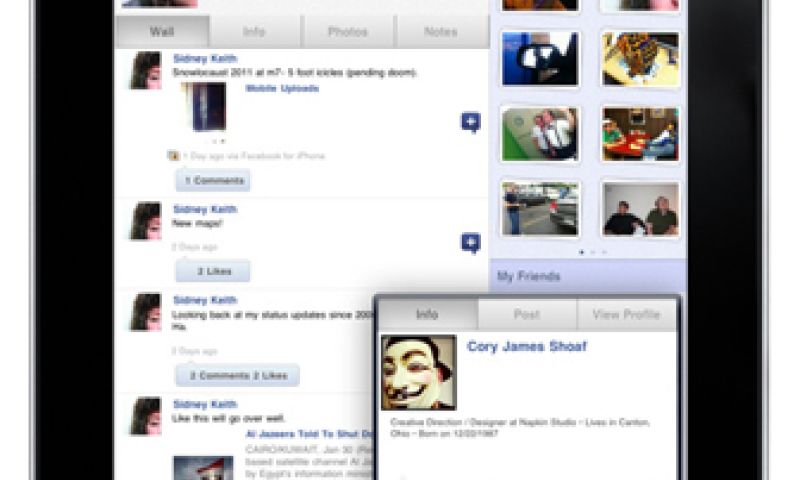Select the Post tab in friend popup
The width and height of the screenshot is (800, 480).
tap(527, 314)
